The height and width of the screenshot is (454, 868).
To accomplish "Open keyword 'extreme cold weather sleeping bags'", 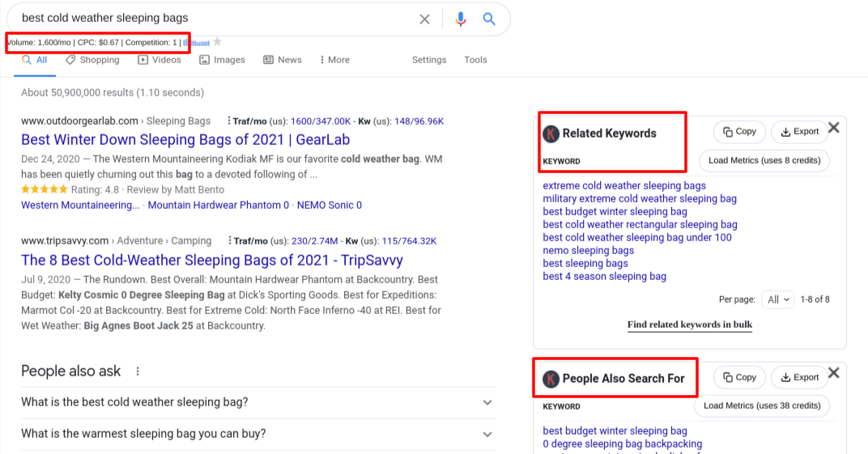I will [x=624, y=186].
